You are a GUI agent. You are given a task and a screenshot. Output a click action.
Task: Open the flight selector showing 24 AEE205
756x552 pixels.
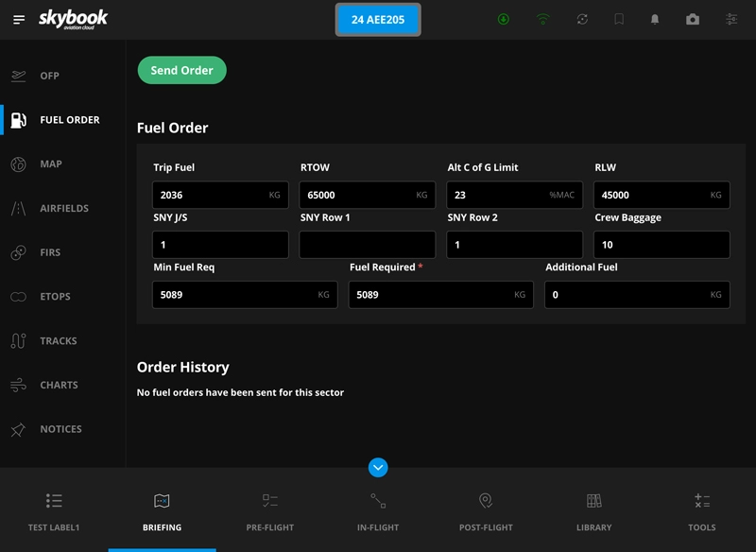(x=378, y=18)
